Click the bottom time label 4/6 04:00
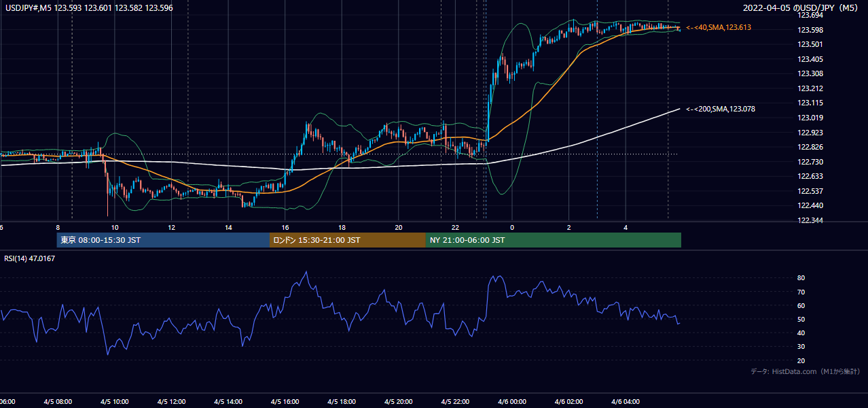868x408 pixels. pyautogui.click(x=626, y=402)
